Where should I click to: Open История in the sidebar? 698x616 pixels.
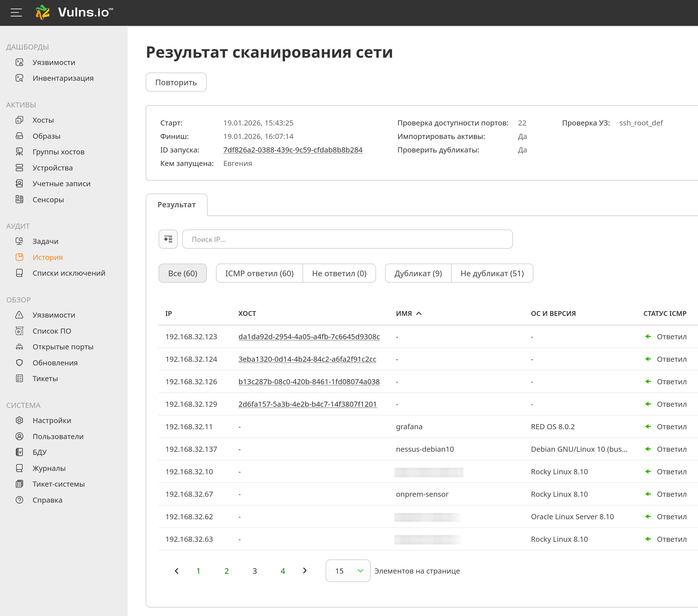pyautogui.click(x=48, y=257)
